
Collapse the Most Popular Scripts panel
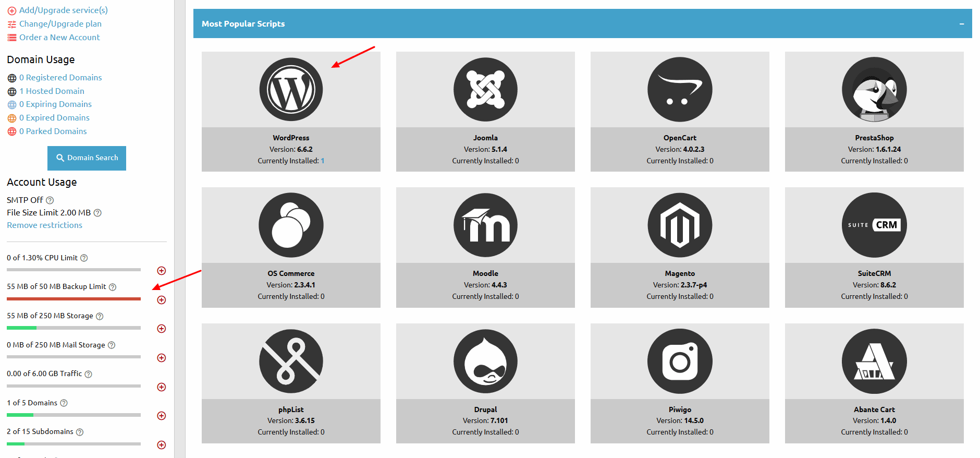pos(961,24)
